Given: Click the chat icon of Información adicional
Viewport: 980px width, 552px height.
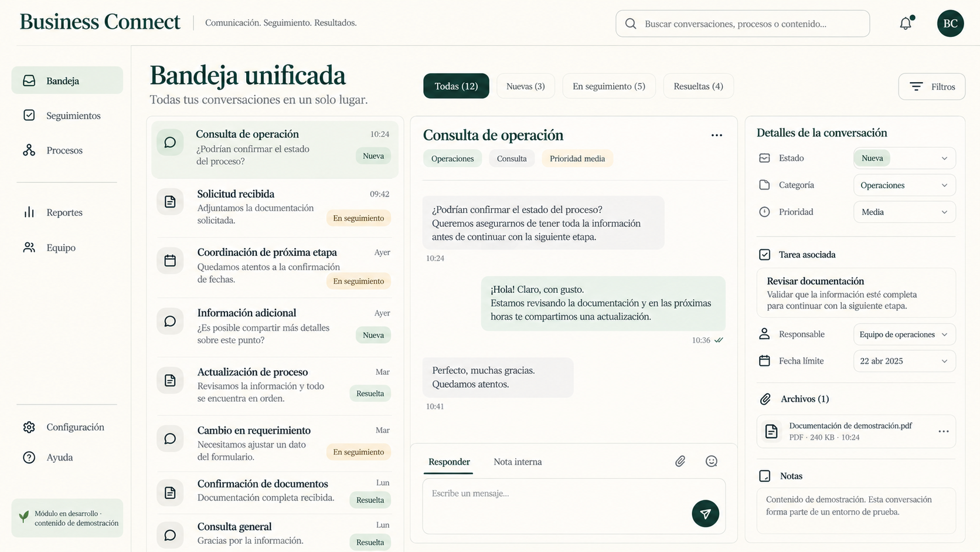Looking at the screenshot, I should pos(170,321).
